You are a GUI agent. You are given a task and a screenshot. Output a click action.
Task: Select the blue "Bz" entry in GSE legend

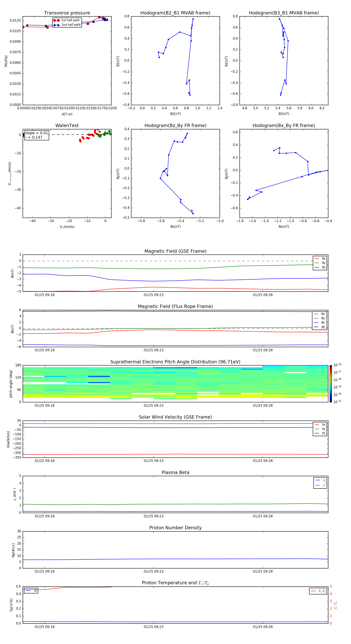click(320, 267)
